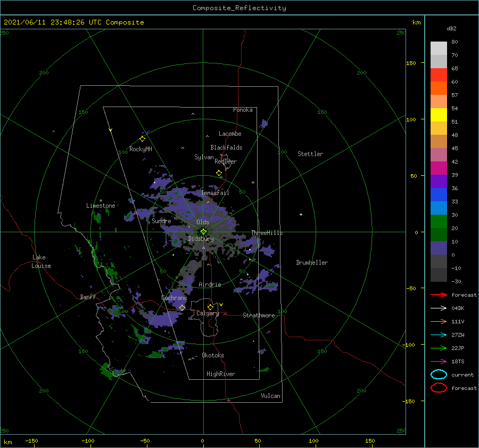Click the HighRiver label
Viewport: 479px width, 448px height.
click(x=221, y=374)
